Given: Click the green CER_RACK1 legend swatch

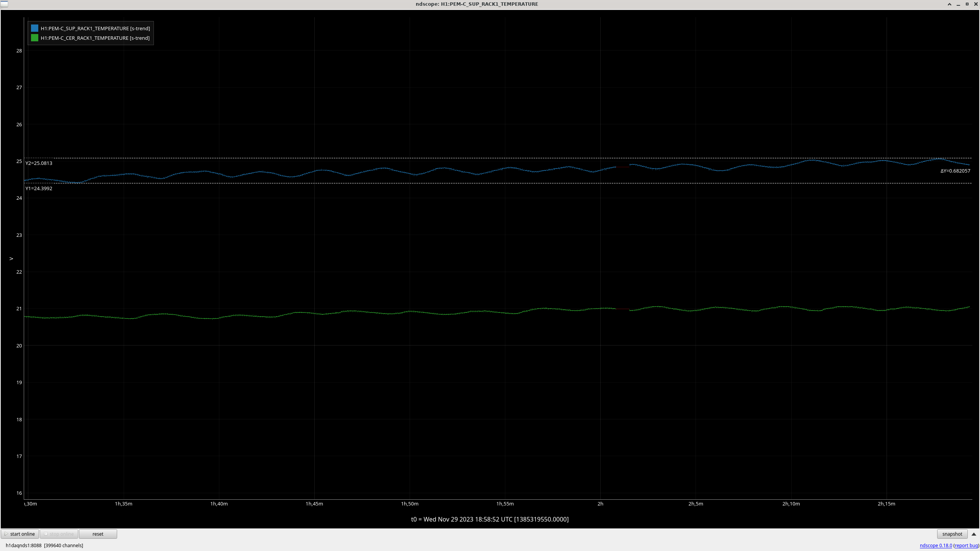Looking at the screenshot, I should click(34, 38).
